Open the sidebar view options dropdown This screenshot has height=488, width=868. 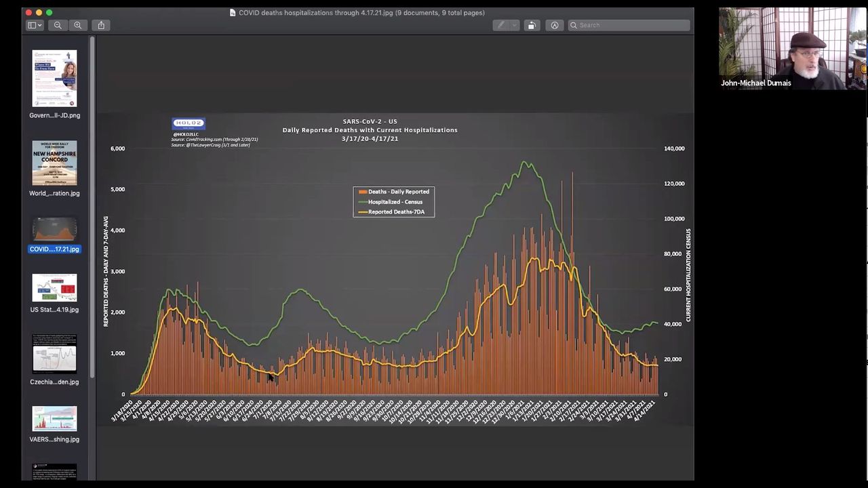tap(35, 25)
